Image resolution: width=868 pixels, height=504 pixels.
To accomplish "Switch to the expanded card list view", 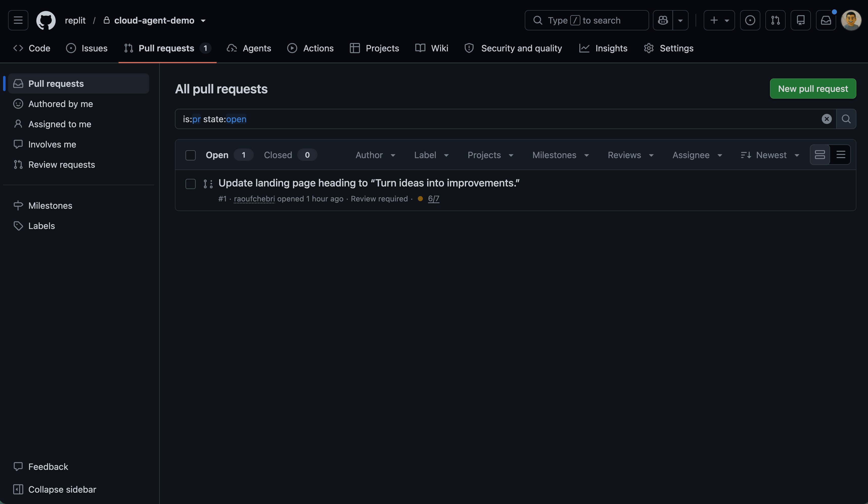I will [x=820, y=155].
